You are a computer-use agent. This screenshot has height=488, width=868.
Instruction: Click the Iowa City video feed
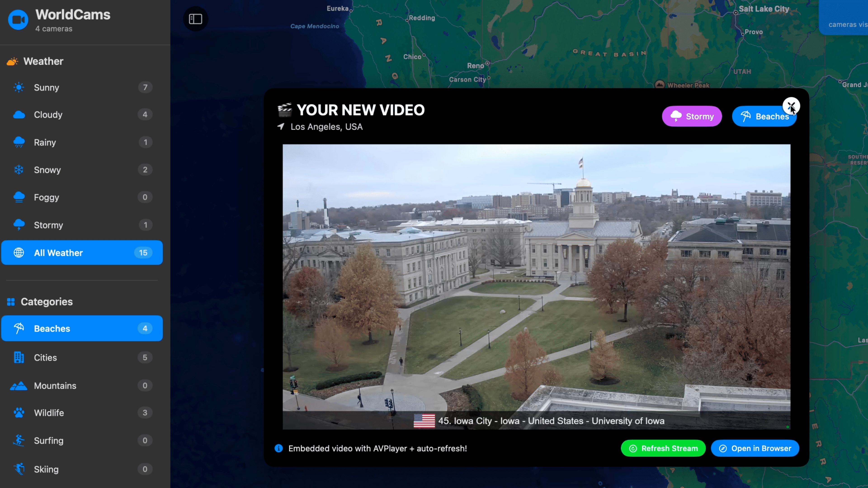(x=536, y=286)
